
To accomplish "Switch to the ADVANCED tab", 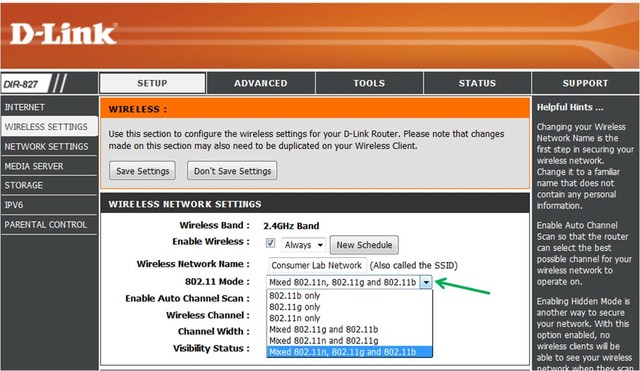I will click(x=261, y=83).
